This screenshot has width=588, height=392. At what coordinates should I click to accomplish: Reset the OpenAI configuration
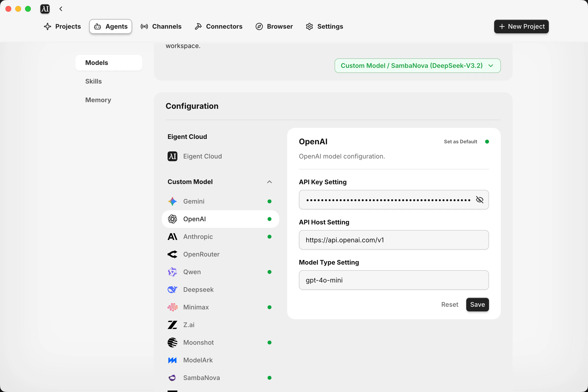click(450, 304)
